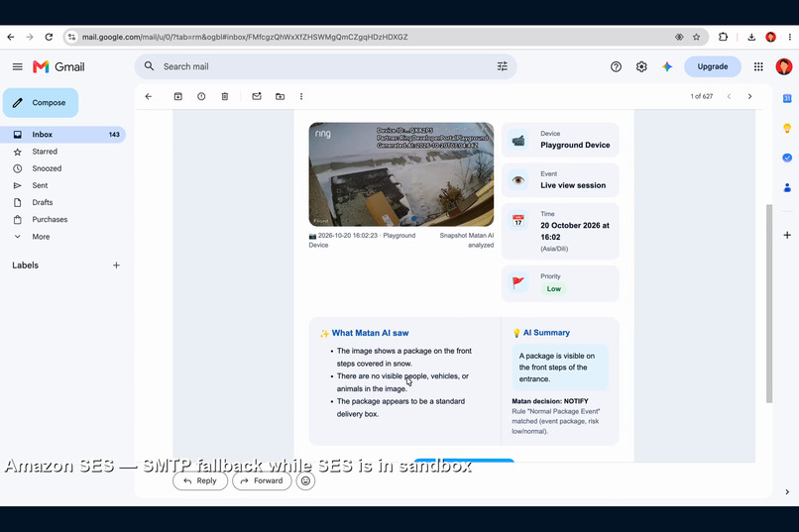Open Chrome three-dot menu

pos(789,37)
